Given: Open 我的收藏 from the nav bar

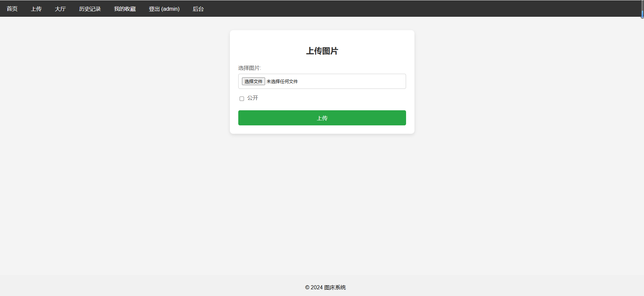Looking at the screenshot, I should 125,9.
